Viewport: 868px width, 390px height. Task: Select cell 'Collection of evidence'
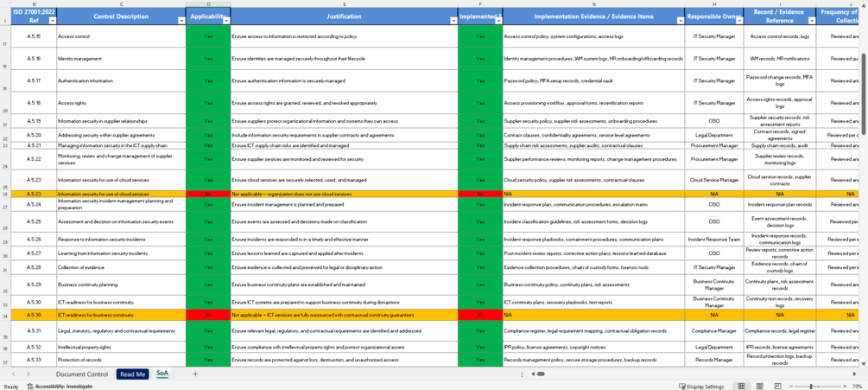point(121,267)
